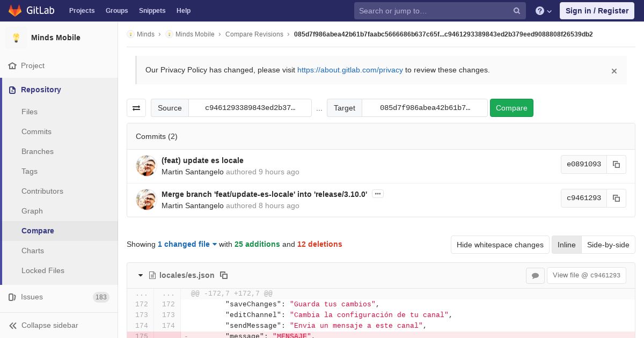Collapse the locales/es.json diff
The image size is (644, 338).
coord(141,275)
